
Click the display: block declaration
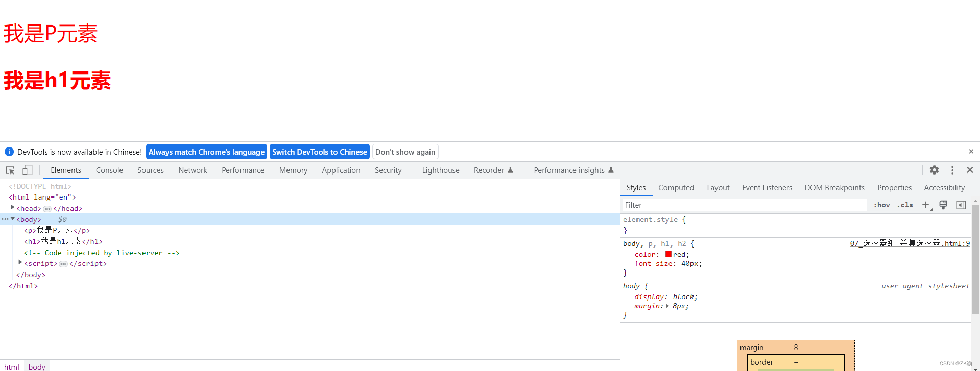coord(666,296)
